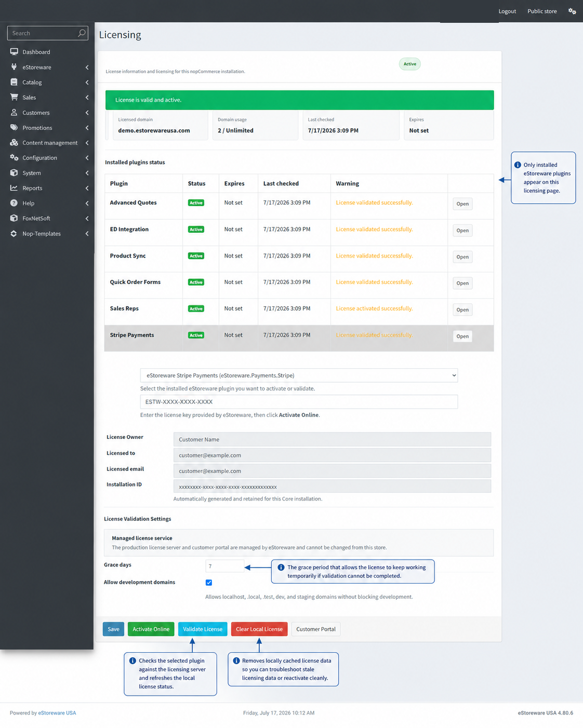The height and width of the screenshot is (728, 583).
Task: Click the Activate Online button
Action: (x=151, y=629)
